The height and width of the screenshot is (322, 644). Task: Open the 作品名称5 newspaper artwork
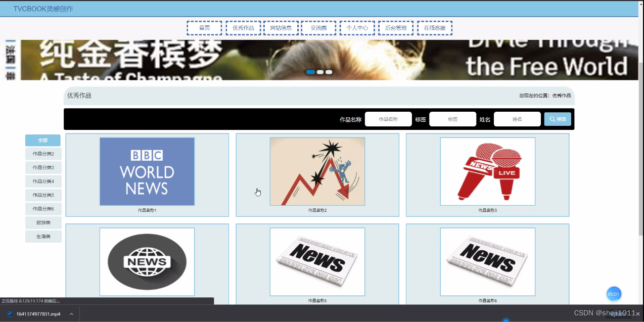point(317,262)
